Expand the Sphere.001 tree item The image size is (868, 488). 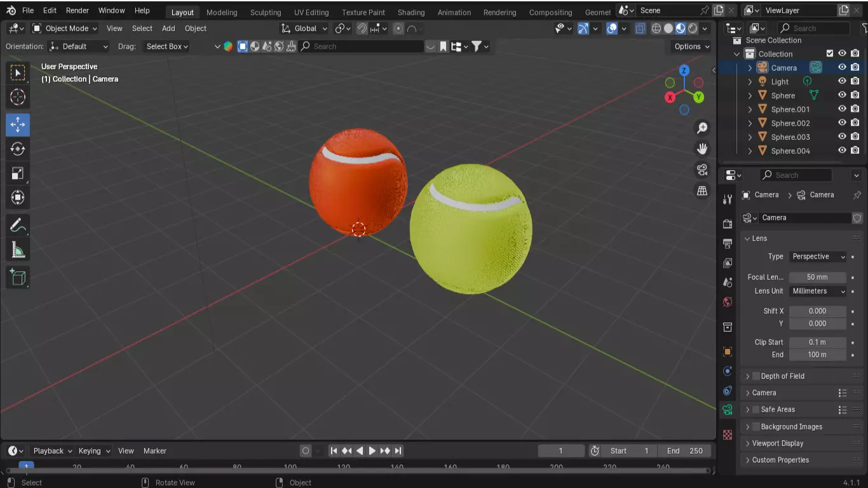750,109
